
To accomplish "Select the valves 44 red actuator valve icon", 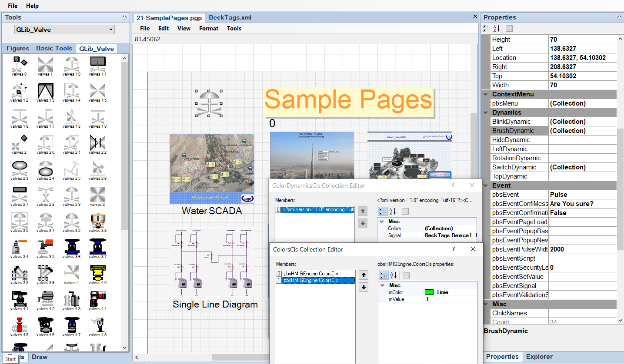I will point(97,300).
